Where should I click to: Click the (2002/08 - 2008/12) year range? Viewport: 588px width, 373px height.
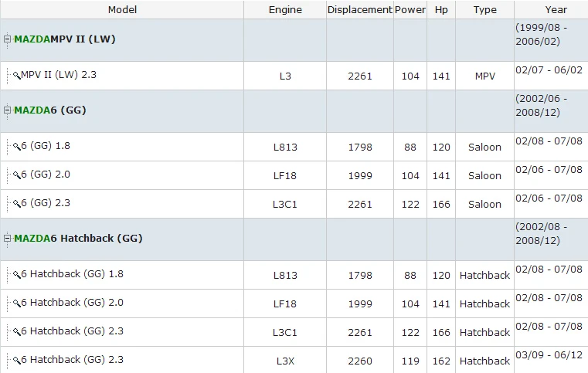click(x=541, y=233)
